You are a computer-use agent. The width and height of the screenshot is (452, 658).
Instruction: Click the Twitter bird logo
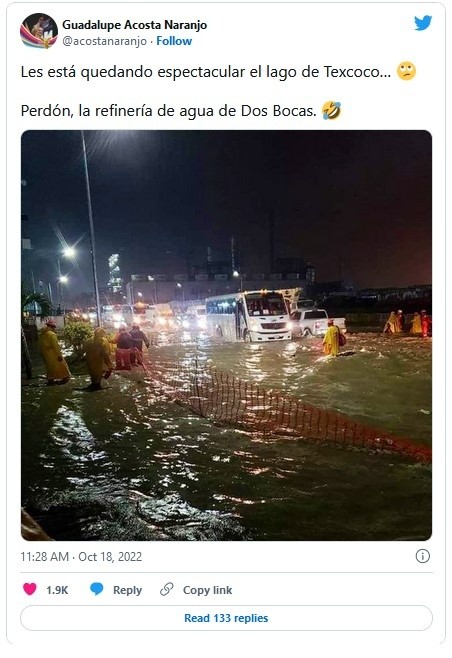[423, 24]
